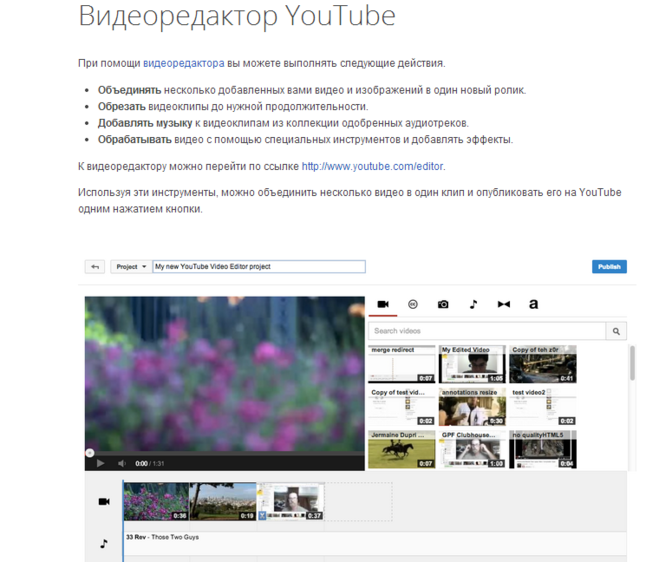659x562 pixels.
Task: Click the preview seek bar handle
Action: click(x=90, y=453)
